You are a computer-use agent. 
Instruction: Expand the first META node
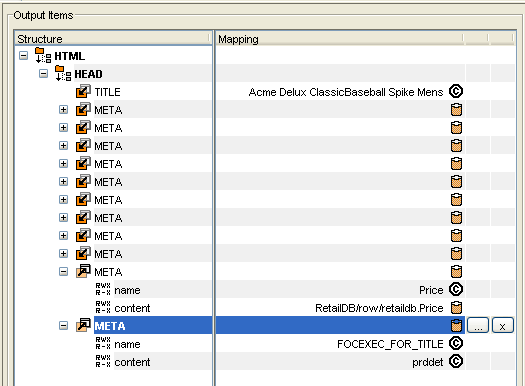point(63,109)
